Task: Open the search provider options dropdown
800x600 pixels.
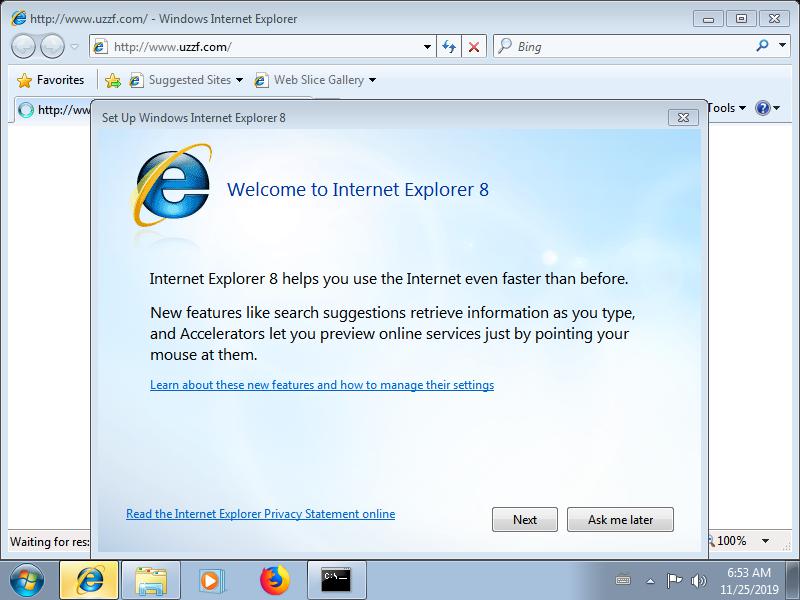Action: (x=782, y=46)
